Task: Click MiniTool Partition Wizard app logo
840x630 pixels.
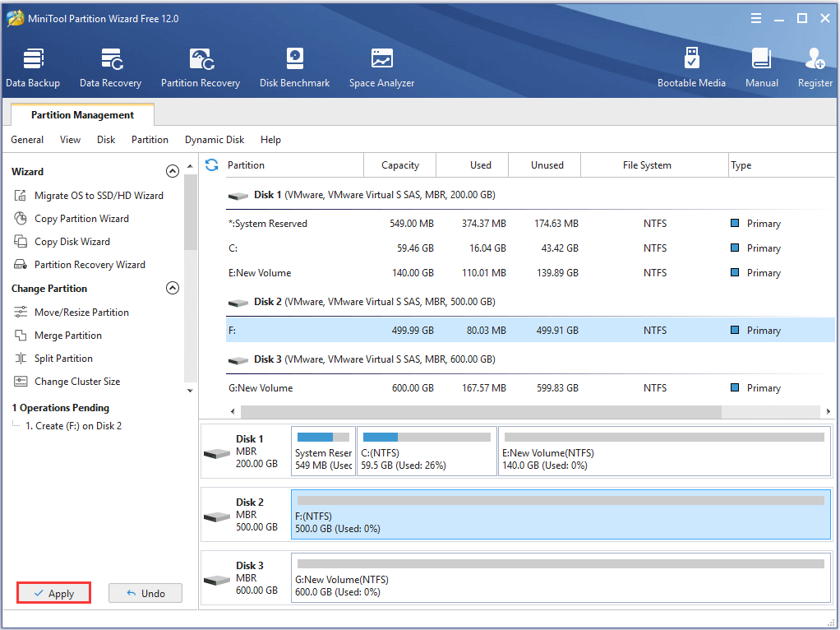Action: (15, 18)
